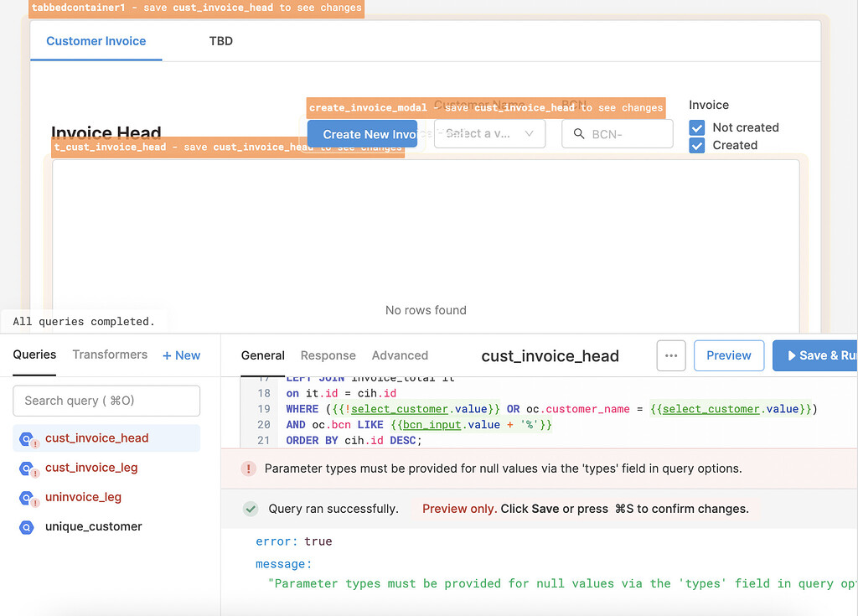Uncheck the Not created invoice filter
The height and width of the screenshot is (616, 858).
click(x=697, y=127)
